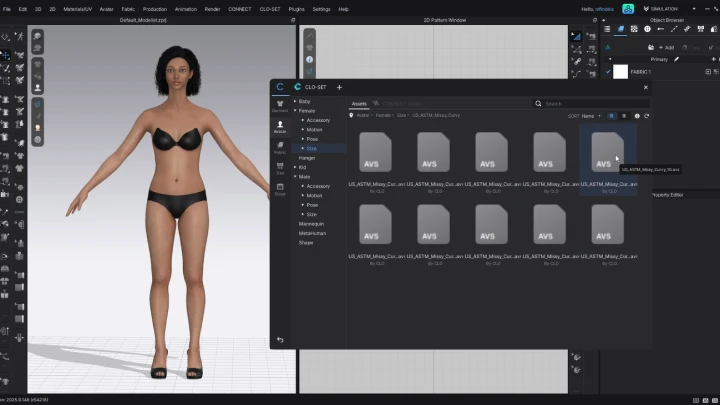Click the open folder icon beside Add

click(x=651, y=47)
